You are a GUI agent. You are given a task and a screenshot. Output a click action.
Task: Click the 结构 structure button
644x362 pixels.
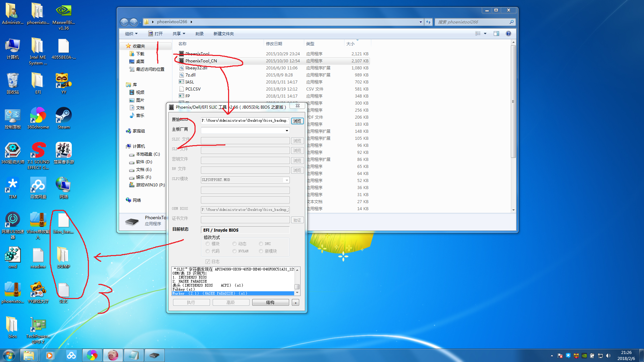(270, 302)
